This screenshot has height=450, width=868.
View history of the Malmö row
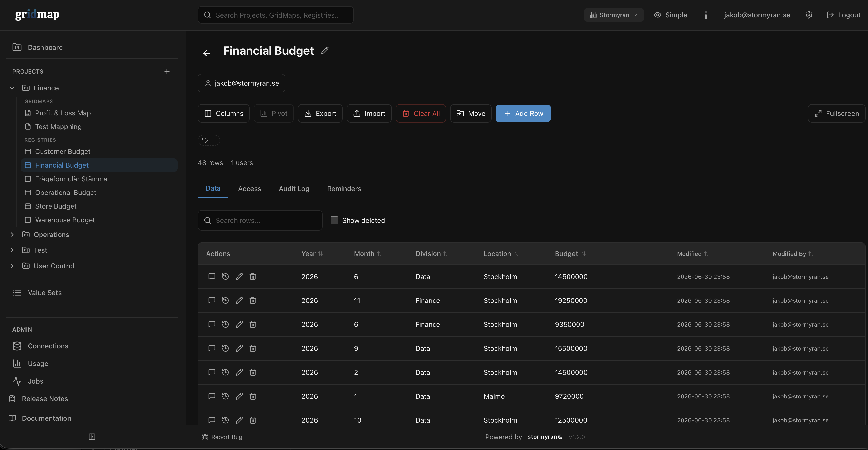[x=226, y=396]
